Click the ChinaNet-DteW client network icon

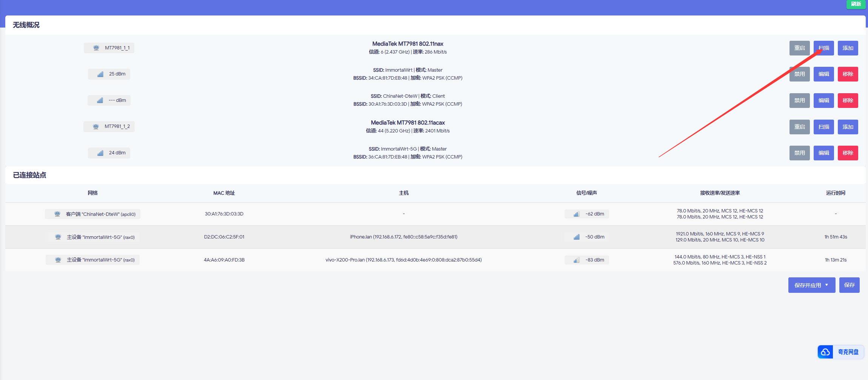pos(57,214)
